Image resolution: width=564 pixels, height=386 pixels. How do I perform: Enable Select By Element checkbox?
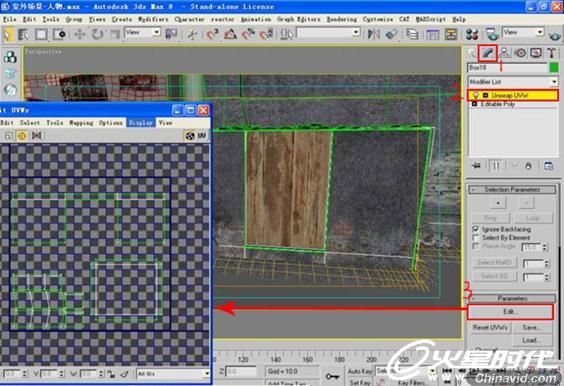coord(476,238)
